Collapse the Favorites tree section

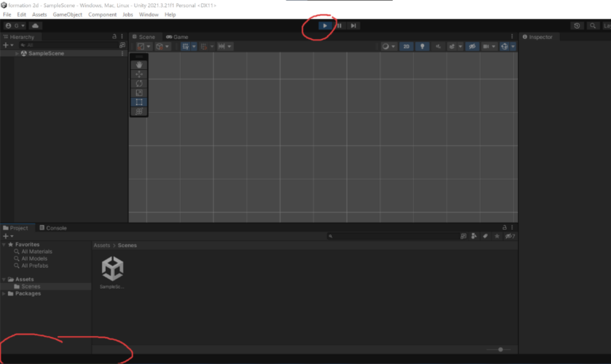[x=4, y=245]
